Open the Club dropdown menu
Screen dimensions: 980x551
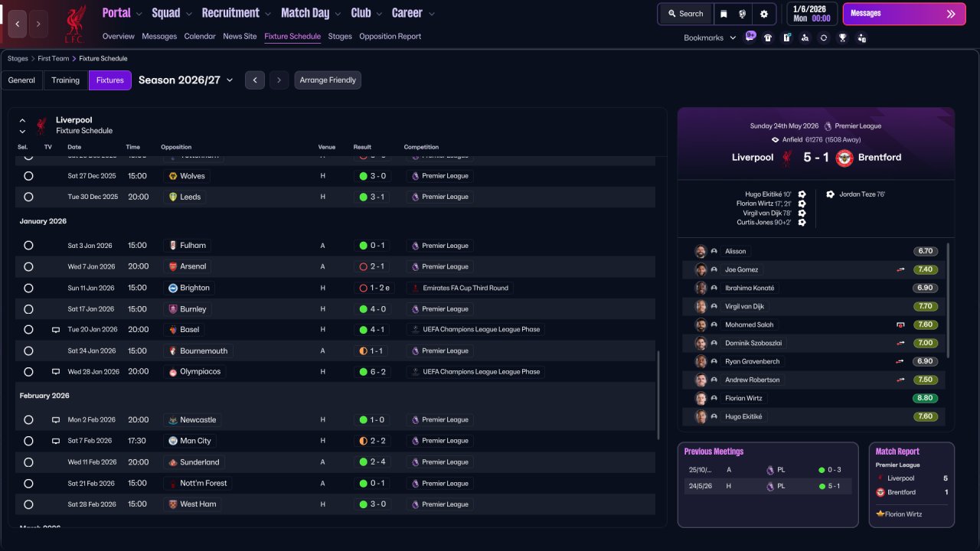(367, 13)
